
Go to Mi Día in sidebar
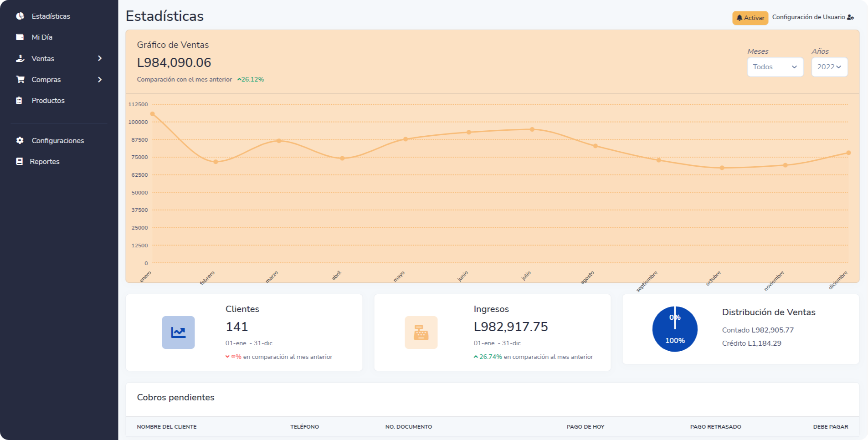(42, 37)
